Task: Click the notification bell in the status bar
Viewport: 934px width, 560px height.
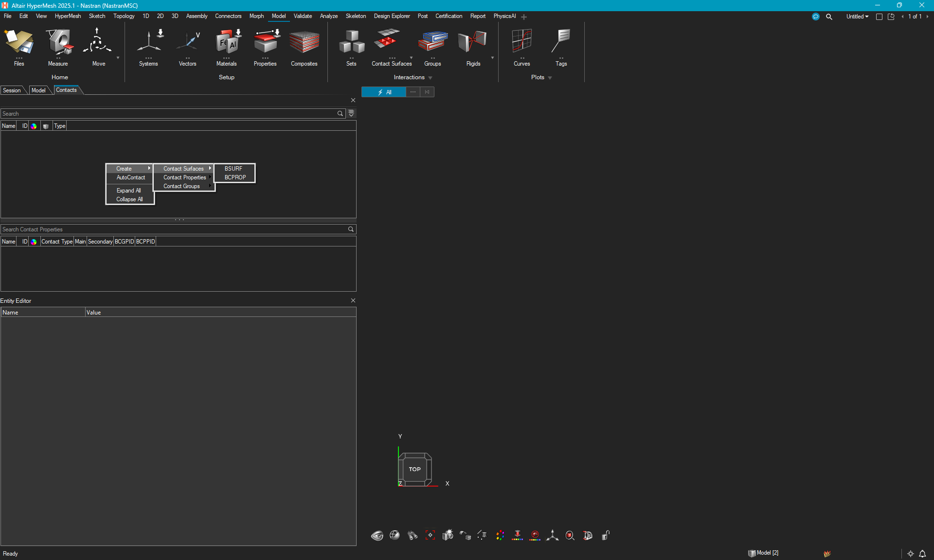Action: (x=922, y=554)
